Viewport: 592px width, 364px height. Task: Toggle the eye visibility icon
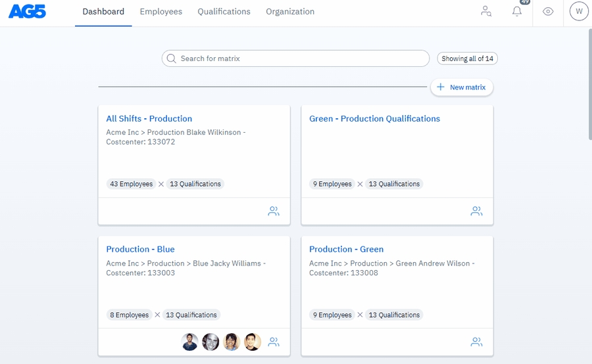pyautogui.click(x=548, y=11)
